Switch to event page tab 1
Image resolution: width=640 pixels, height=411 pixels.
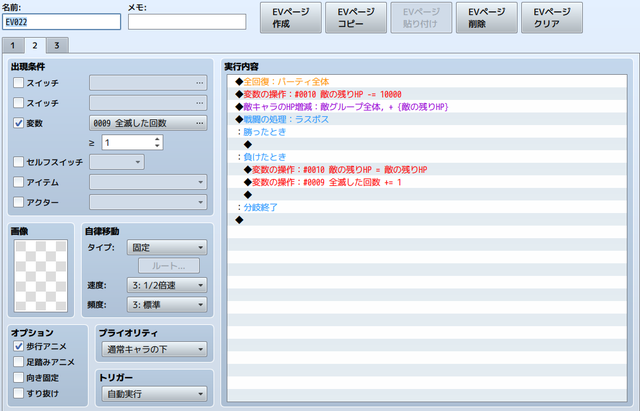coord(13,45)
